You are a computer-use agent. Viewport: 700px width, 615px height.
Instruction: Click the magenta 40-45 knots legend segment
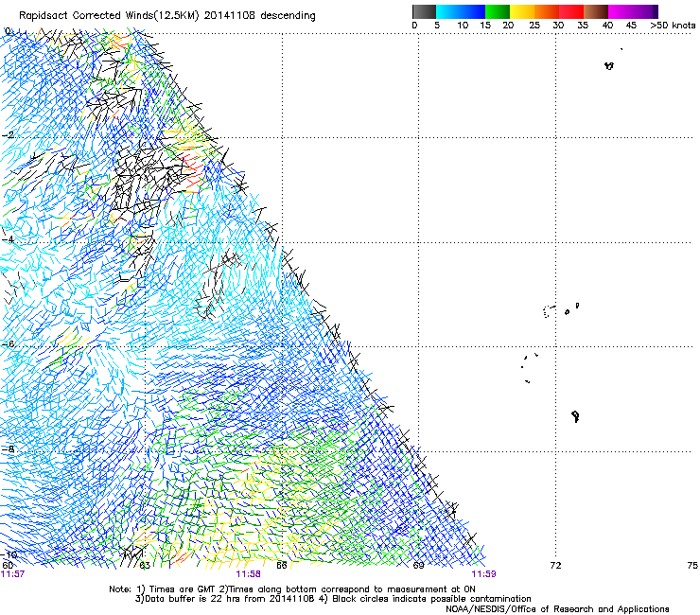point(621,11)
